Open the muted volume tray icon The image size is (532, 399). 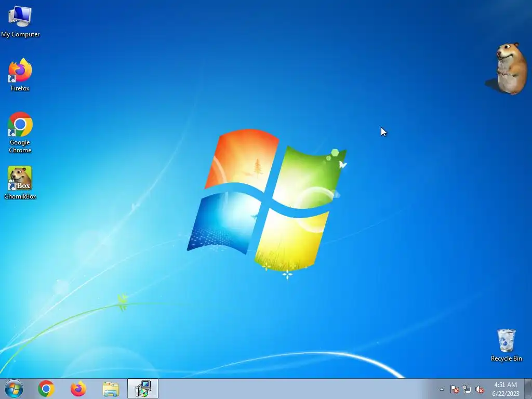point(480,389)
